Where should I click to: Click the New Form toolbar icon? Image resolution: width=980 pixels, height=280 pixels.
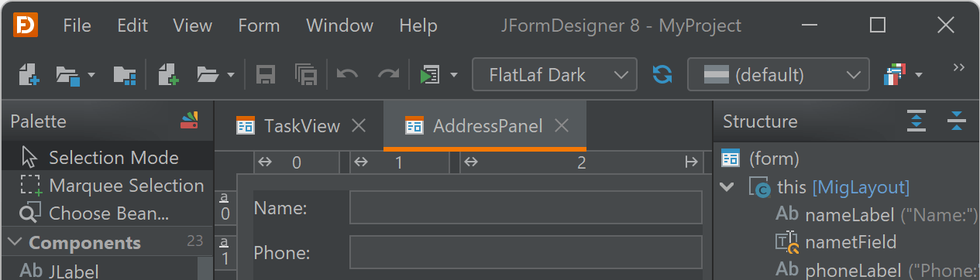click(168, 75)
